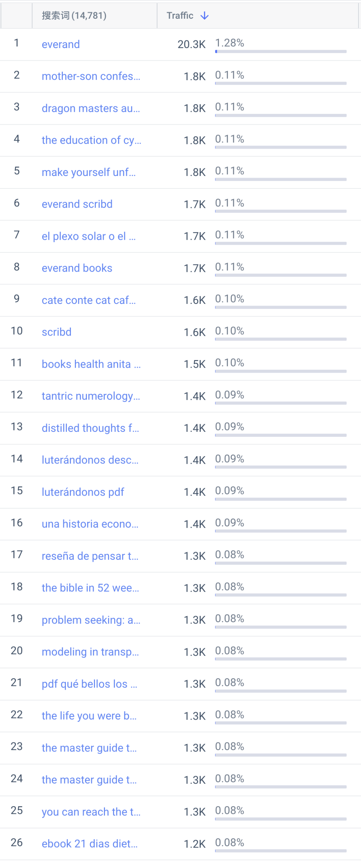Open "you can reach the t…" keyword
Screen dimensions: 361x868
coord(91,812)
